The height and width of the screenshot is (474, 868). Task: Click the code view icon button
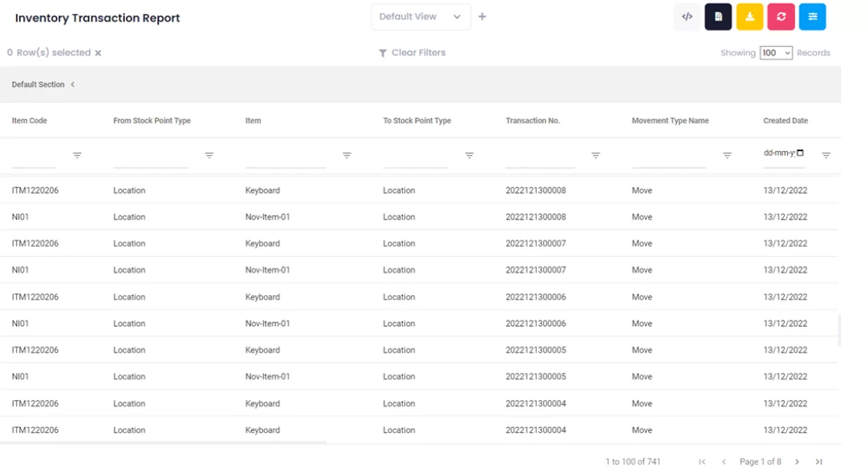click(687, 17)
